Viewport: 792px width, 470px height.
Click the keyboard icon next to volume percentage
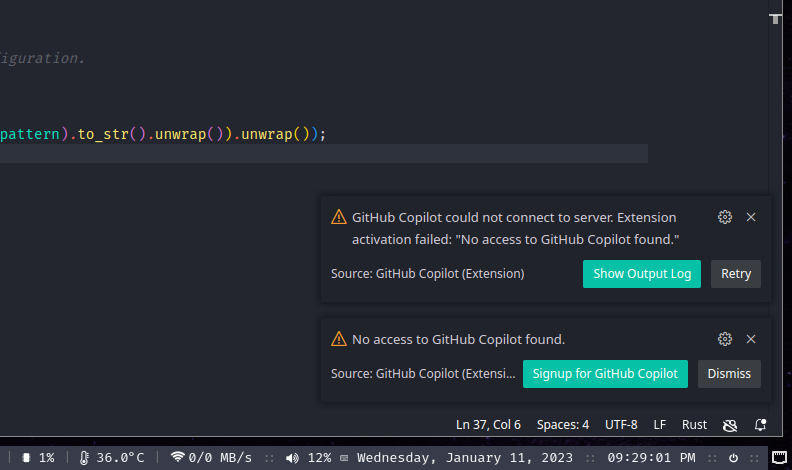coord(344,458)
